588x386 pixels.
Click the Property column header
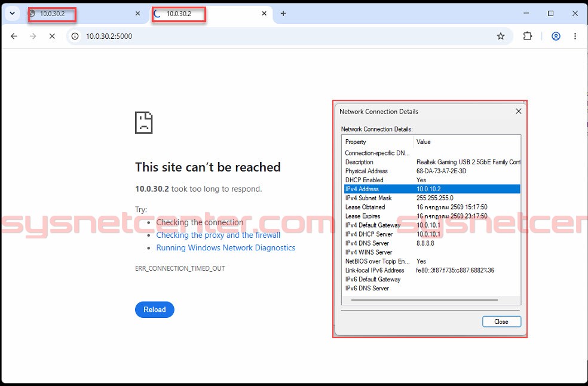(x=377, y=142)
